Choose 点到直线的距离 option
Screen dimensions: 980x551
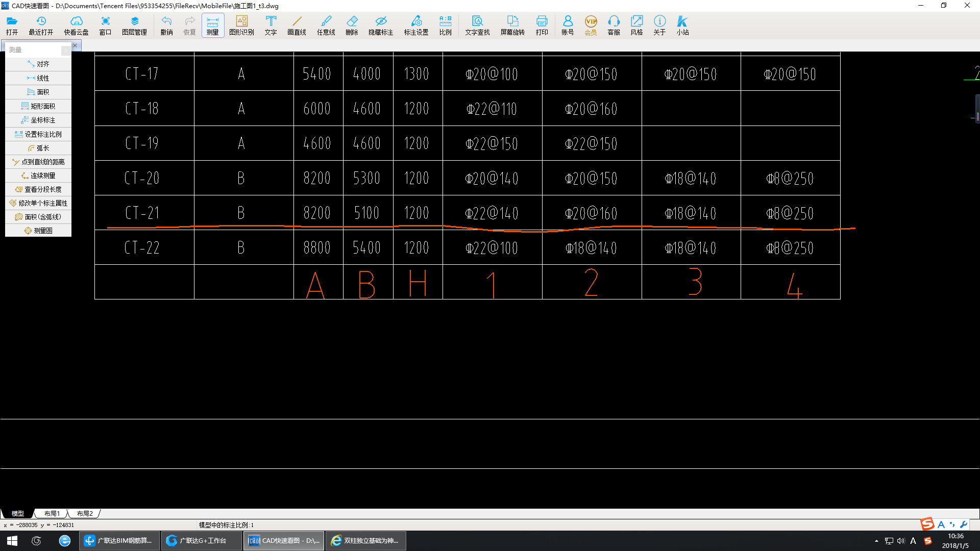coord(38,162)
